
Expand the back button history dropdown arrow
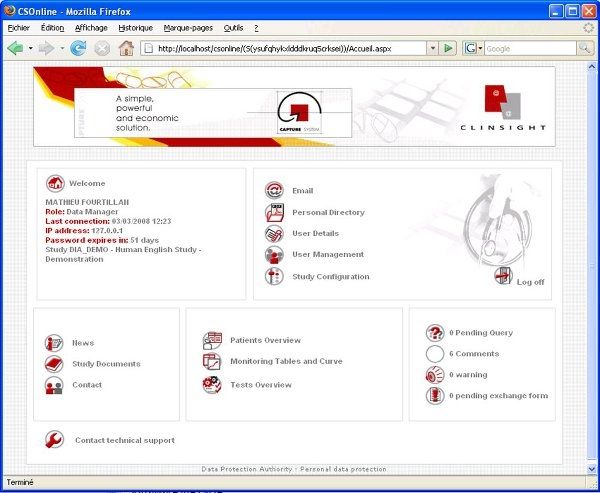31,48
